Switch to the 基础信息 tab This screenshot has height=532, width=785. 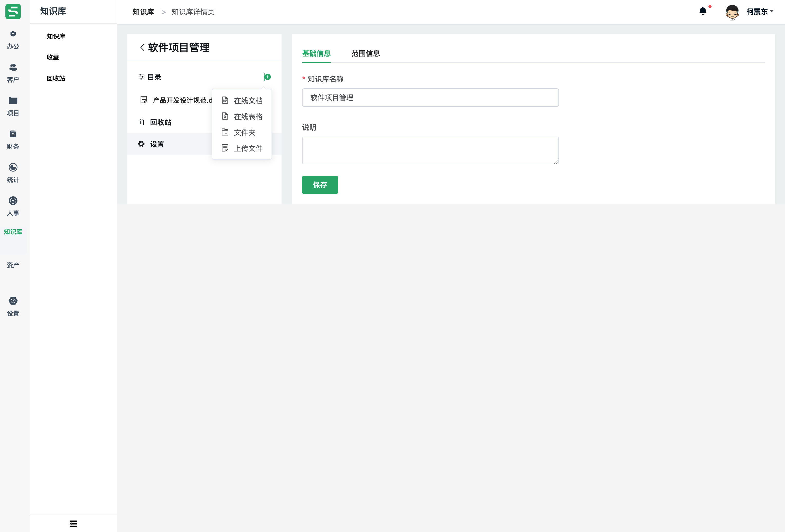[316, 53]
